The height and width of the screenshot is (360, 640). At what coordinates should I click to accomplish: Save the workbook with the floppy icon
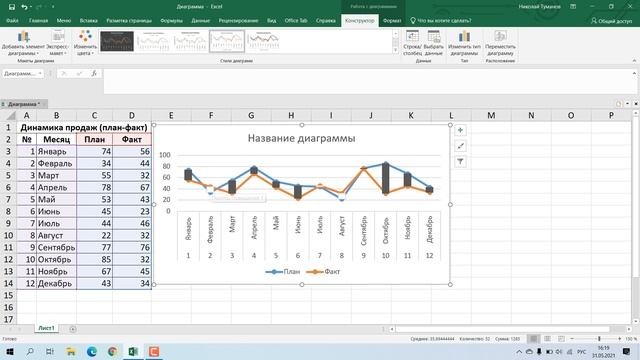tap(12, 7)
